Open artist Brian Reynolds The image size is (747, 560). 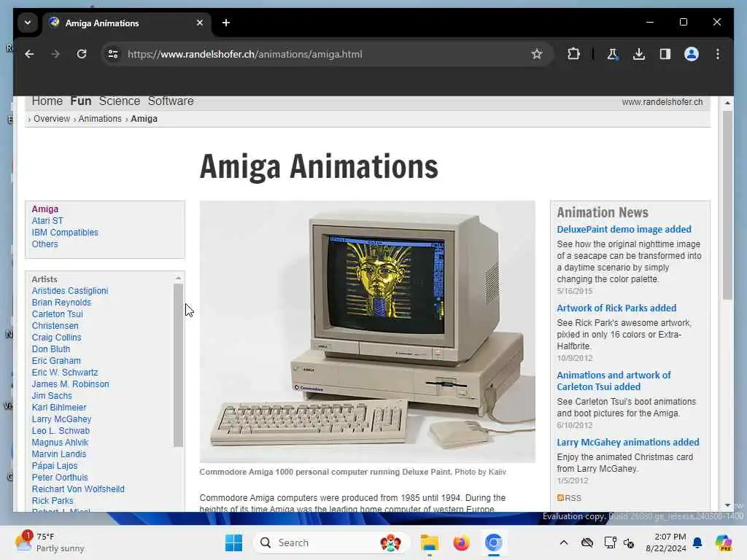click(x=61, y=303)
